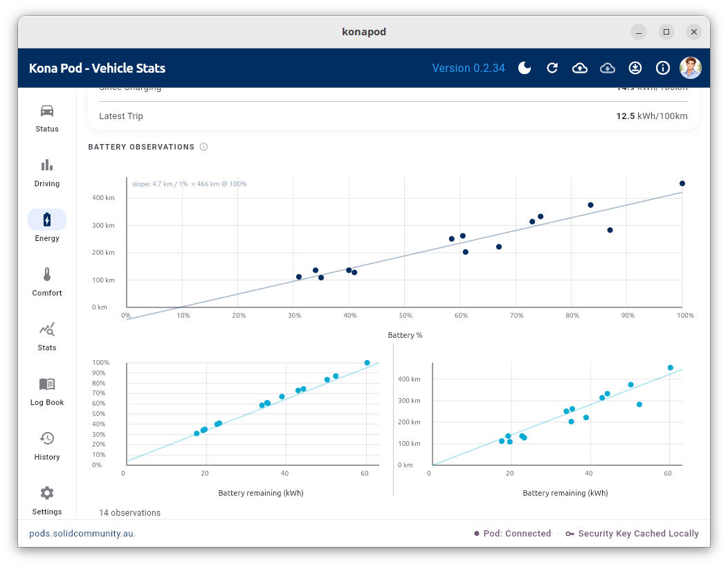Click the topmost point in the bottom-right chart
Screen dimensions: 728x567
pyautogui.click(x=671, y=368)
